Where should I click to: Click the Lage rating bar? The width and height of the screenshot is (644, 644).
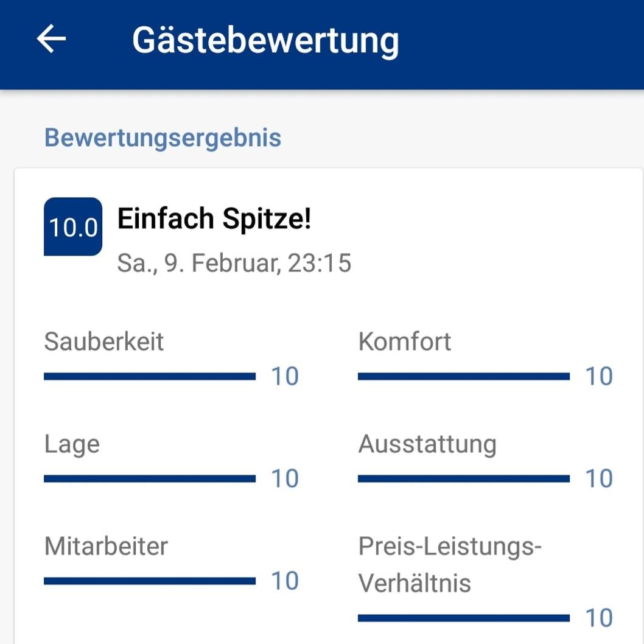150,479
